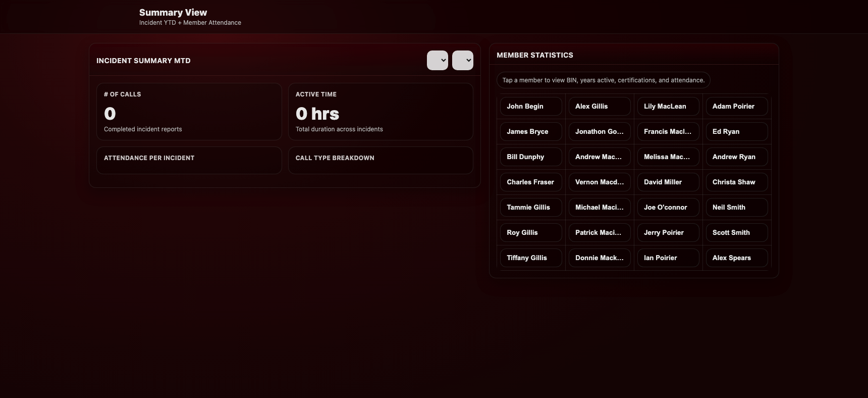Click the Alex Spears member button

point(736,258)
